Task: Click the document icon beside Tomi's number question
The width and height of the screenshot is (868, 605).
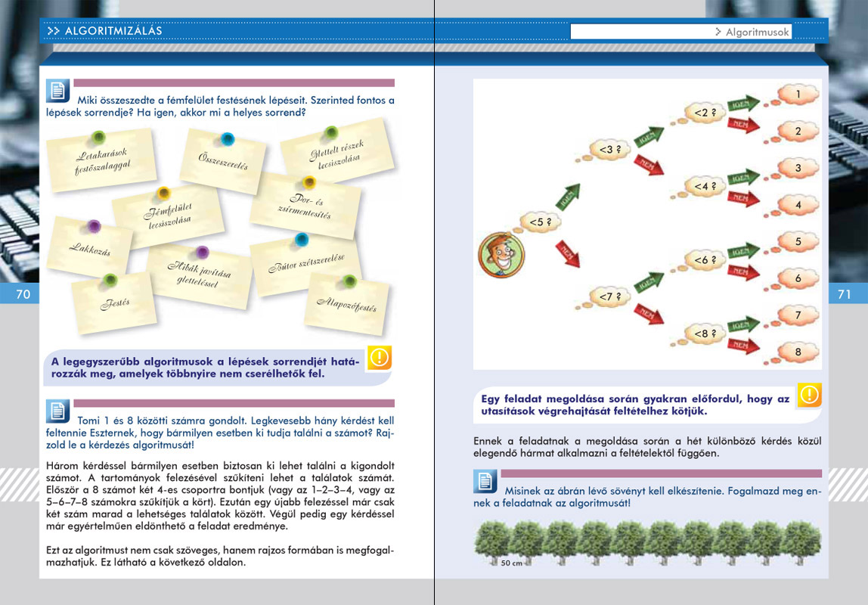Action: (x=57, y=411)
